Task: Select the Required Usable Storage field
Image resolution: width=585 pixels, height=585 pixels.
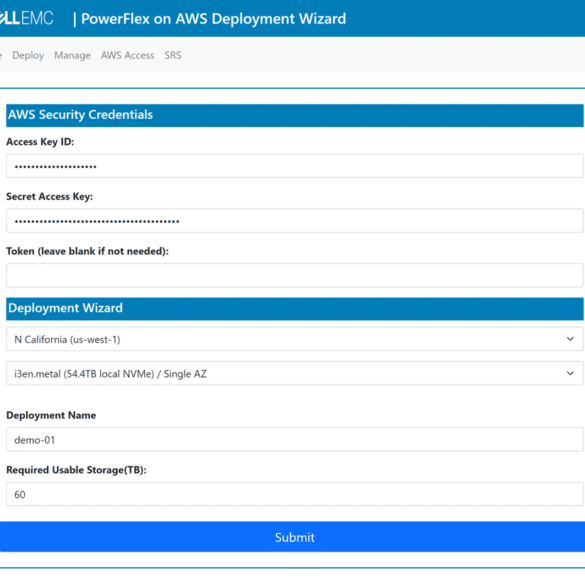Action: tap(295, 494)
